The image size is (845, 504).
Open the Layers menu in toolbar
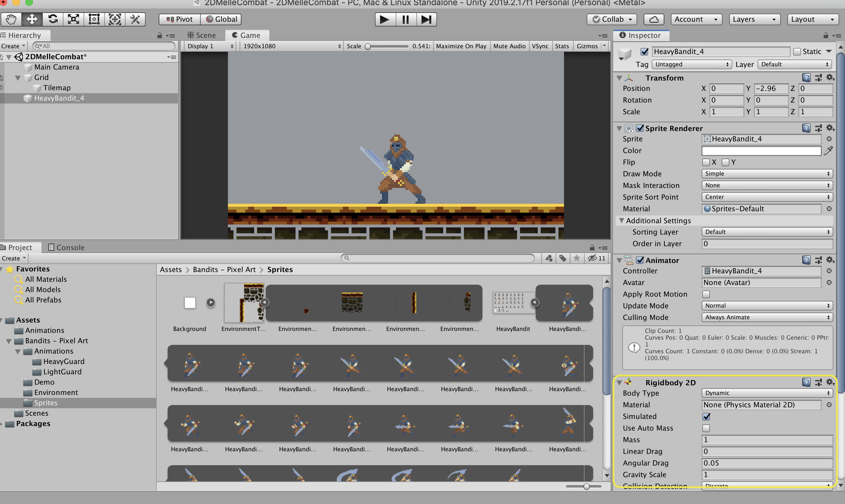point(754,19)
